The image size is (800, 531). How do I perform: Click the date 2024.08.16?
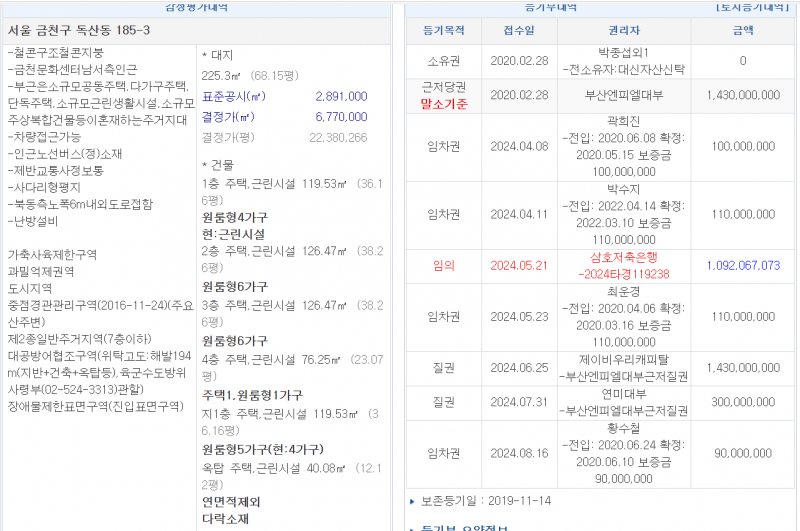[x=519, y=453]
